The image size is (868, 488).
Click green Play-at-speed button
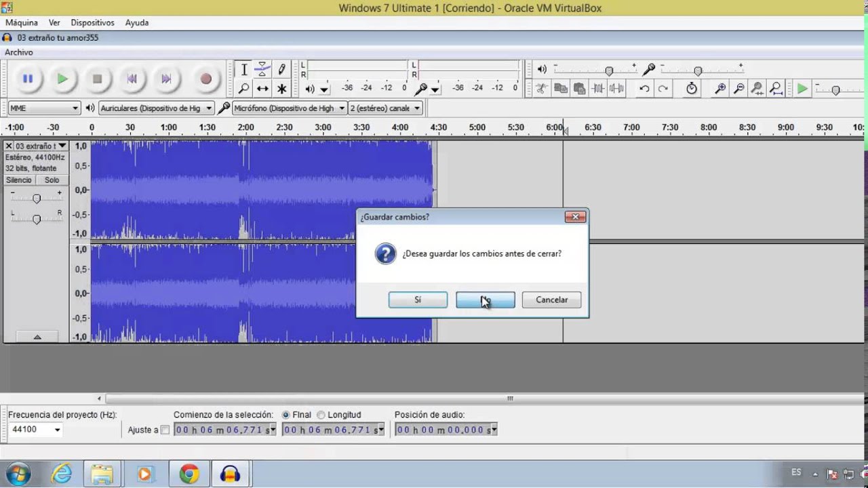coord(802,88)
